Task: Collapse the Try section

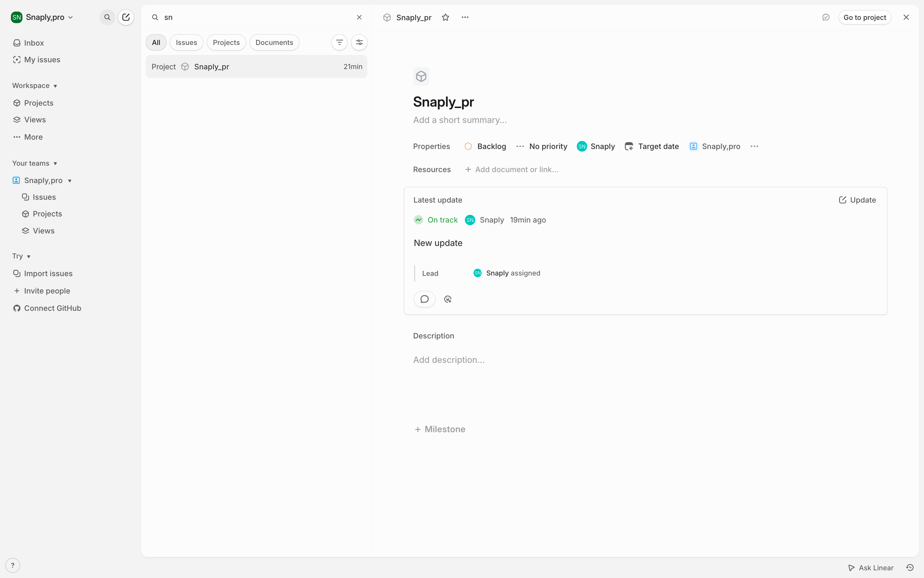Action: pos(21,256)
